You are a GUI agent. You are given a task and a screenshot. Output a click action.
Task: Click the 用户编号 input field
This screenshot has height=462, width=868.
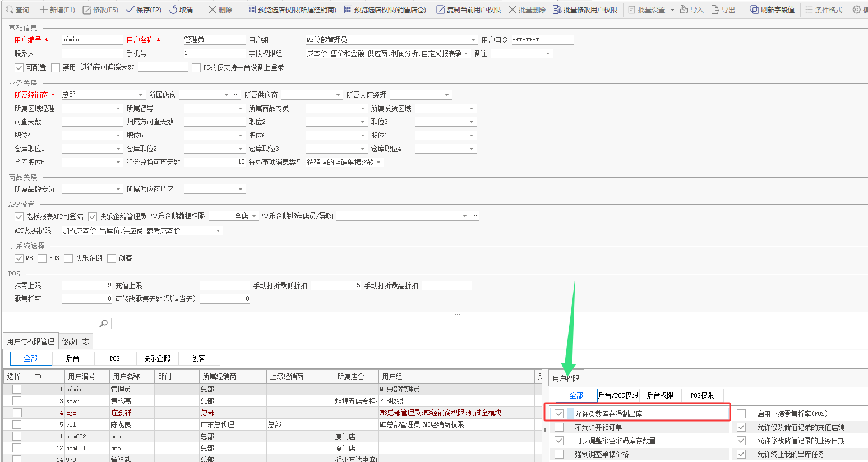tap(92, 40)
